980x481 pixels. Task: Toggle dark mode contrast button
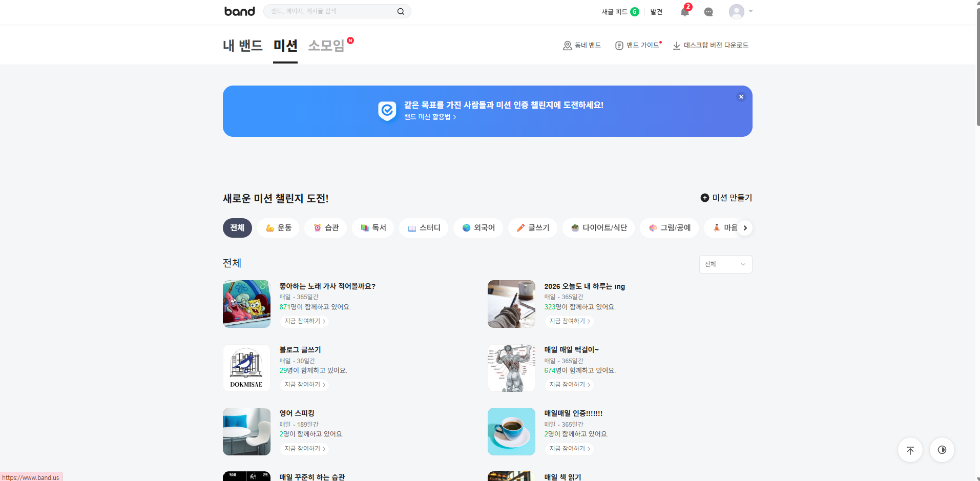coord(942,450)
